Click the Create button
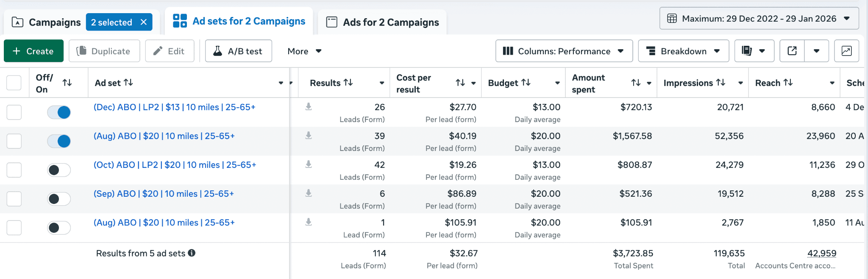Image resolution: width=868 pixels, height=279 pixels. [33, 51]
